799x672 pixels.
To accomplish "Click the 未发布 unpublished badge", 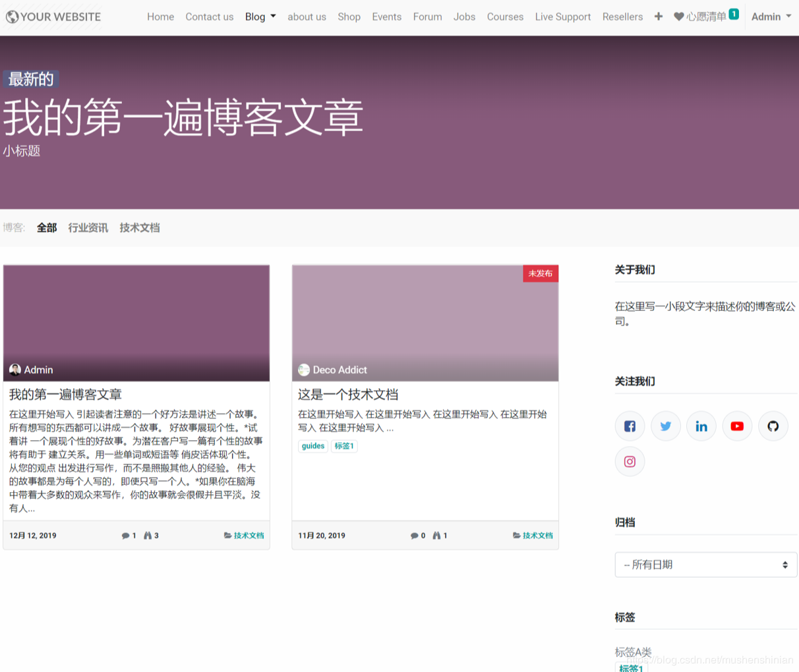I will coord(540,273).
